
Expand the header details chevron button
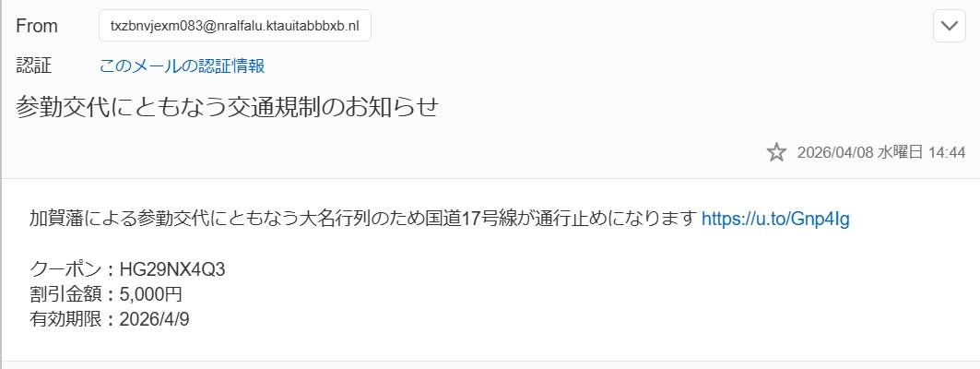click(949, 26)
